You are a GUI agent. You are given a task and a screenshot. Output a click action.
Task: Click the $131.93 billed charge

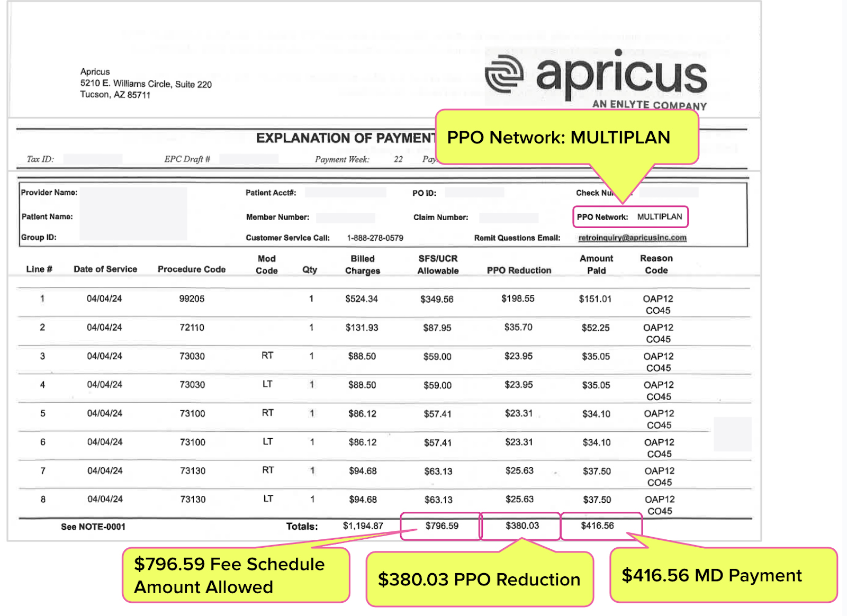pos(362,328)
